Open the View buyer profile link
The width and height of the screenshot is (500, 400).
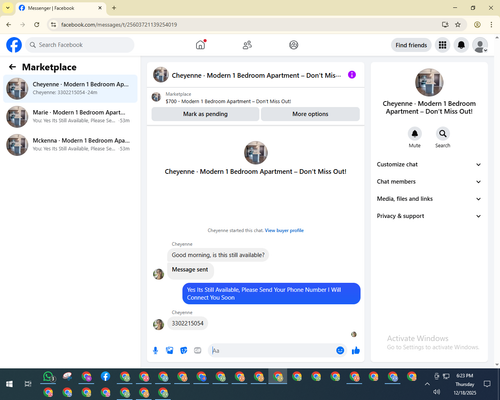pos(284,230)
